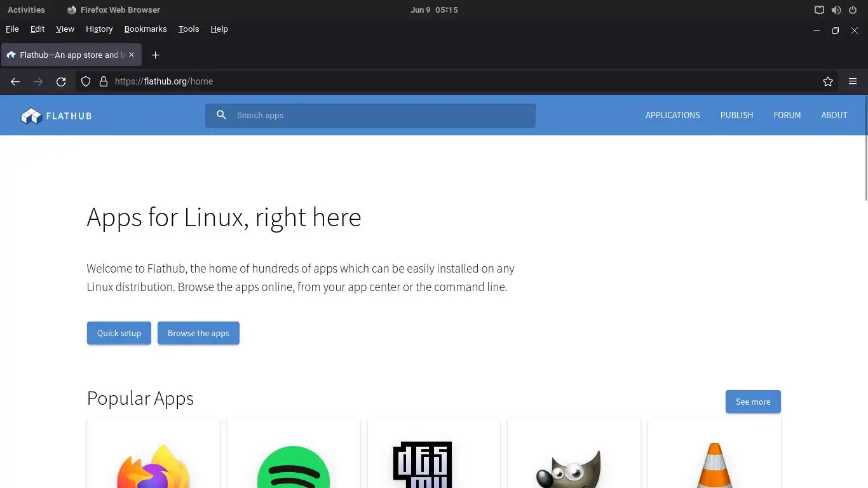Click the PUBLISH nav link
Viewport: 868px width, 488px height.
tap(736, 115)
